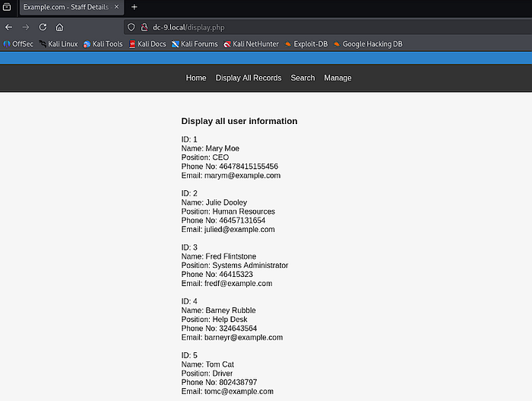Click the ID: 4 line

click(x=189, y=301)
